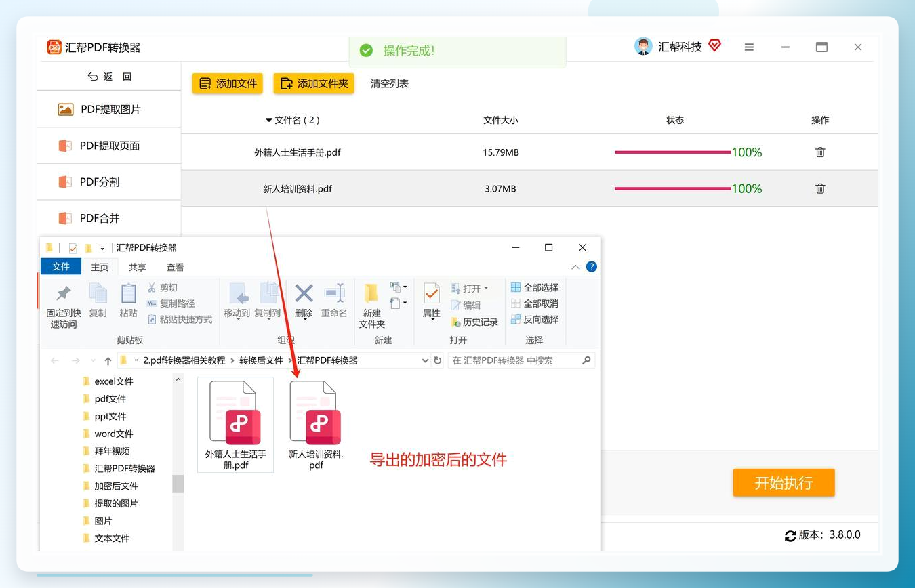Viewport: 915px width, 588px height.
Task: Click the 在 汇帮PDF转换器 中搜索 box
Action: [x=521, y=360]
